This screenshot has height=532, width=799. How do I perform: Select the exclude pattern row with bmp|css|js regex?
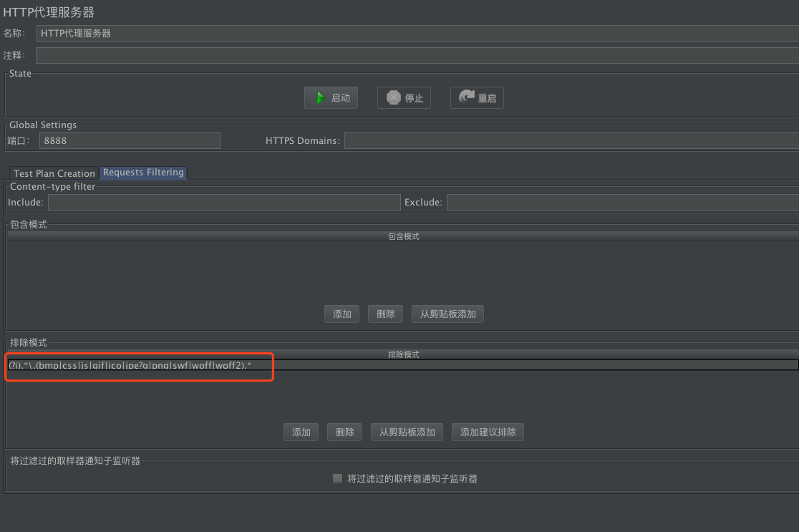[402, 365]
